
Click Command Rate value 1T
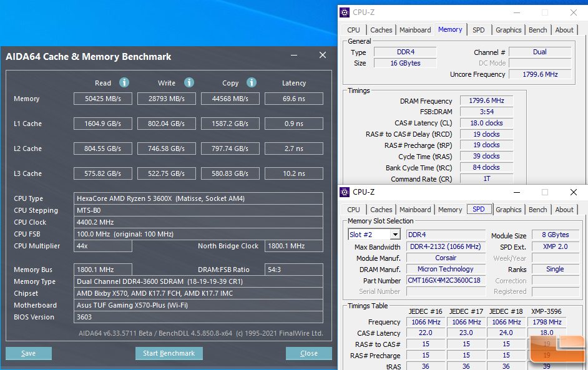(x=486, y=179)
